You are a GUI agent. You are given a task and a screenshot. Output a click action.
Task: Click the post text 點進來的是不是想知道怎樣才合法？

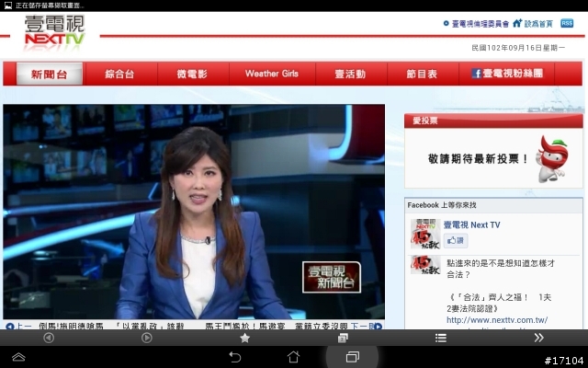point(501,269)
